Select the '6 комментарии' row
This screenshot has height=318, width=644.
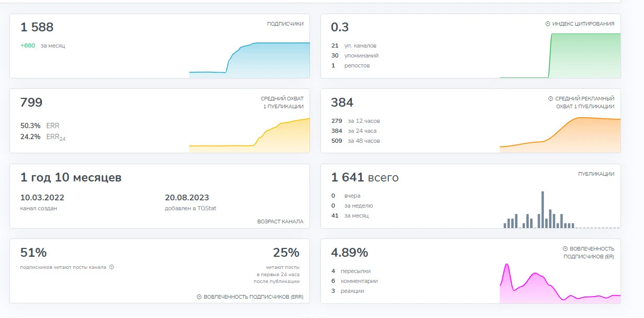pos(354,281)
